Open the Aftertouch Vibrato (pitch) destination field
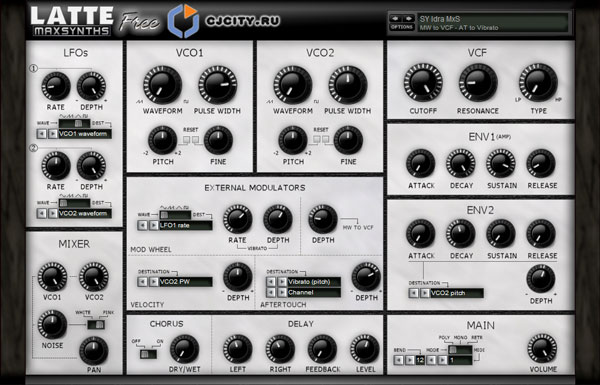This screenshot has width=600, height=385. point(314,282)
